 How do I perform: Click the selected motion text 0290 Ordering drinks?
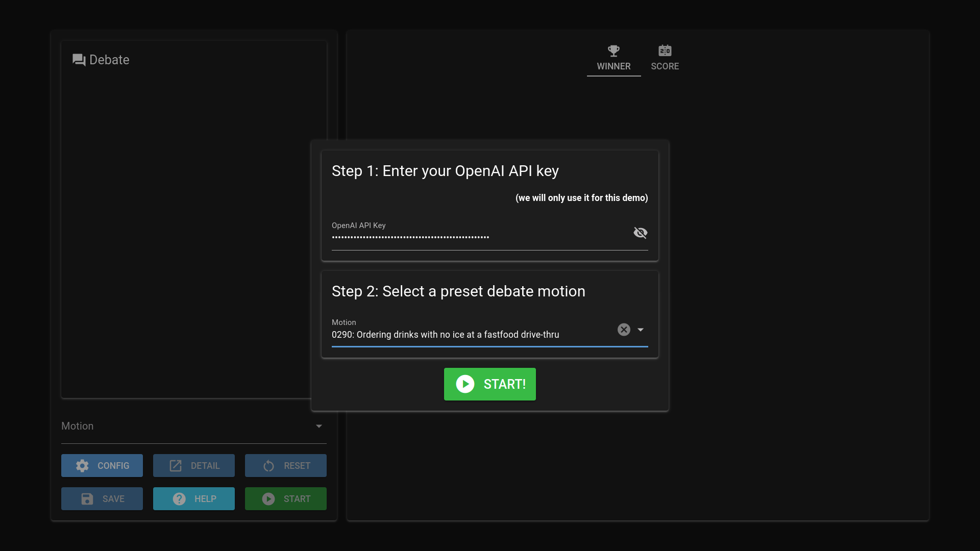(445, 335)
